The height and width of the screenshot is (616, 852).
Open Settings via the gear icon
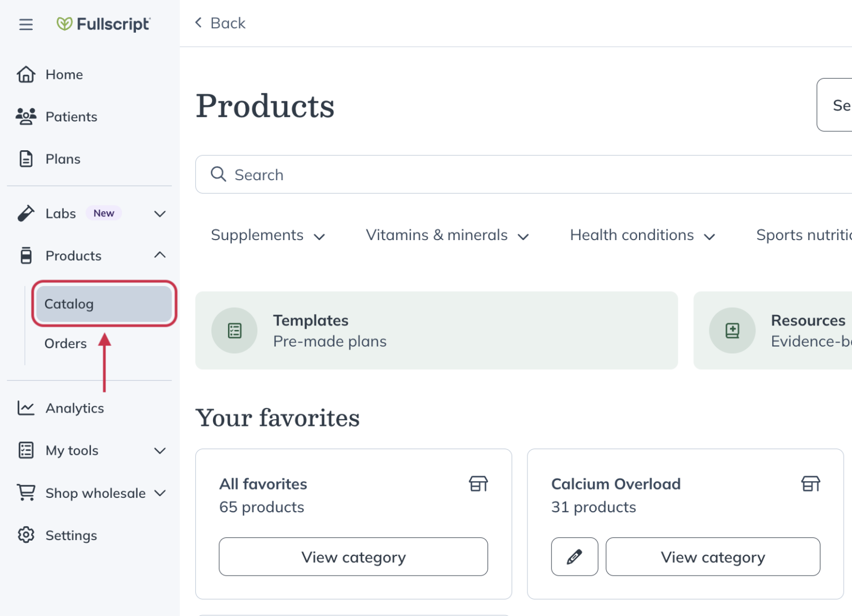(26, 534)
